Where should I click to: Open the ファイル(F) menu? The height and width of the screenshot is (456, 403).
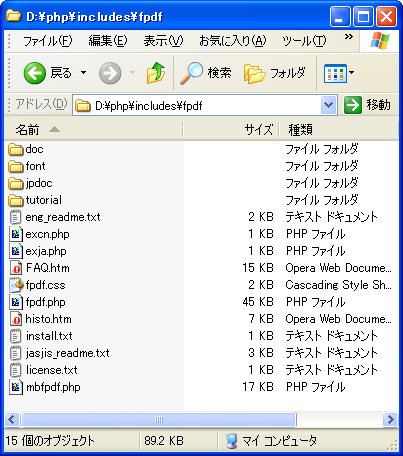[48, 41]
